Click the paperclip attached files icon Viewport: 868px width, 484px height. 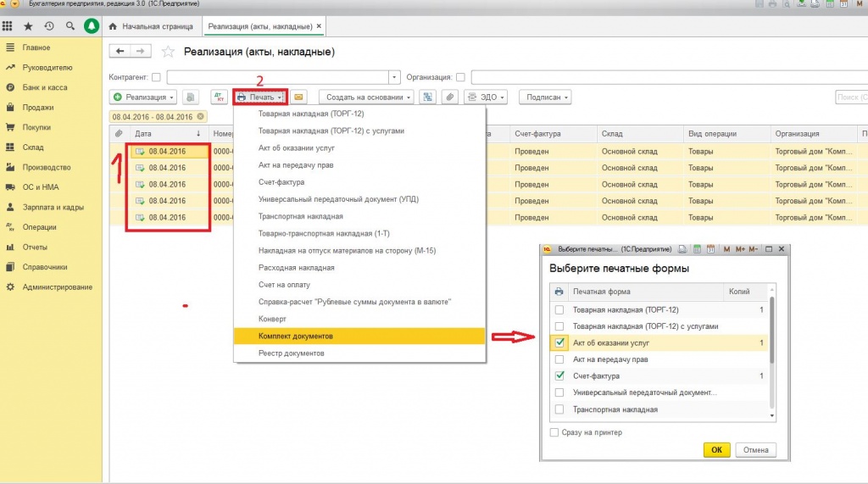pyautogui.click(x=450, y=97)
